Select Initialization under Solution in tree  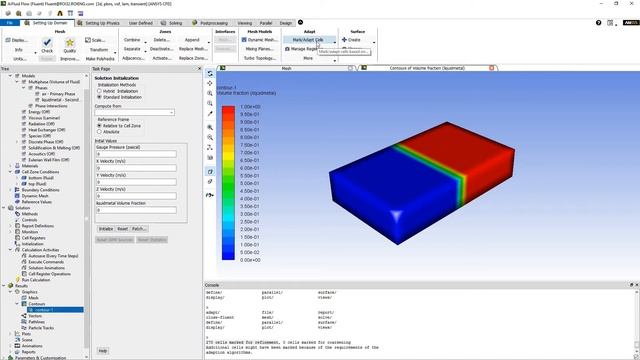pyautogui.click(x=32, y=244)
